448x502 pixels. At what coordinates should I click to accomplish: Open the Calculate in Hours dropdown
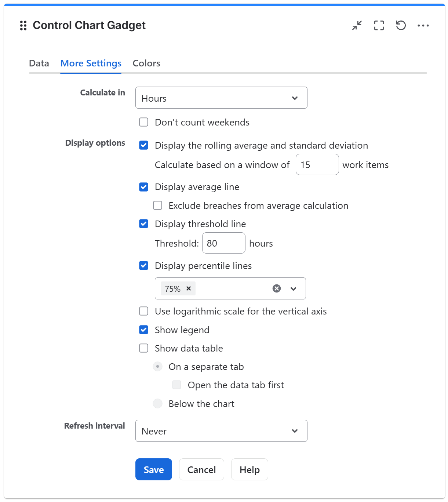(x=221, y=98)
